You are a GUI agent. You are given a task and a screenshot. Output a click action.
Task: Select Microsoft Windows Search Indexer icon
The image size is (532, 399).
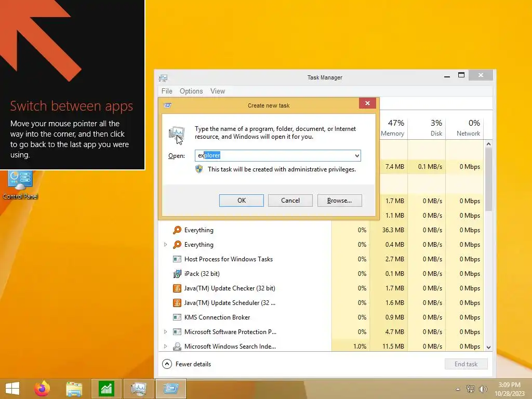click(177, 347)
